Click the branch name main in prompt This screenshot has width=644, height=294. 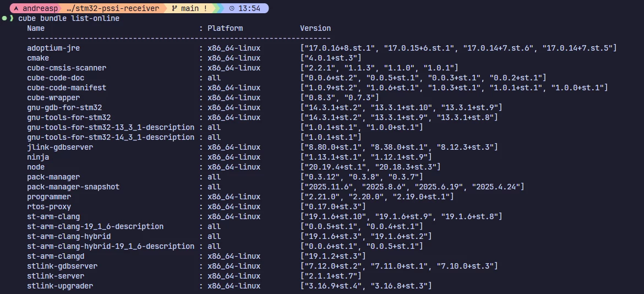pyautogui.click(x=190, y=8)
